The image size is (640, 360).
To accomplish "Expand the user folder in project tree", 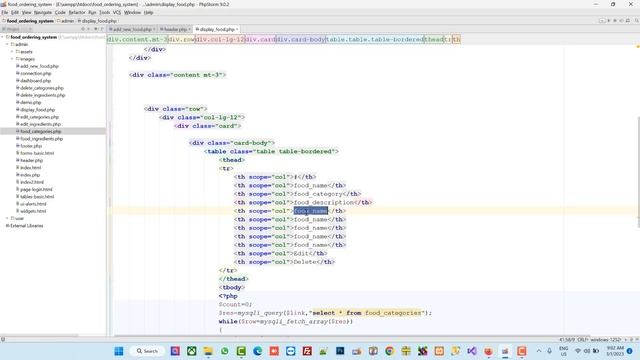I will (7, 218).
